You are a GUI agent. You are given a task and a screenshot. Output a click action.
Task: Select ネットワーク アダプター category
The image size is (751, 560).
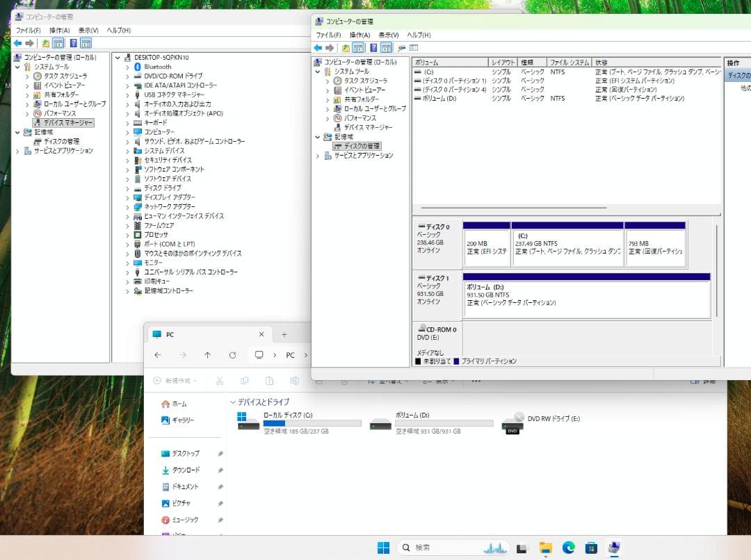170,206
